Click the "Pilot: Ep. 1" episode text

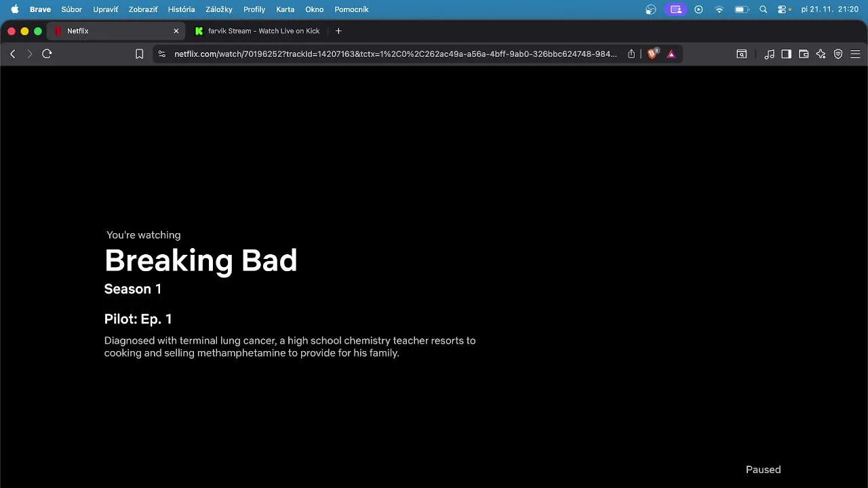coord(138,319)
